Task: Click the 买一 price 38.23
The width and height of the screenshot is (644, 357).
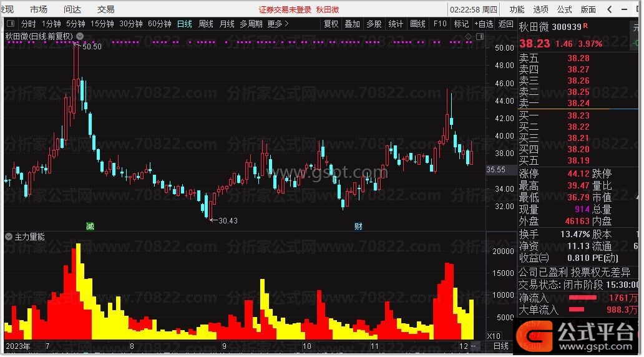Action: 578,116
